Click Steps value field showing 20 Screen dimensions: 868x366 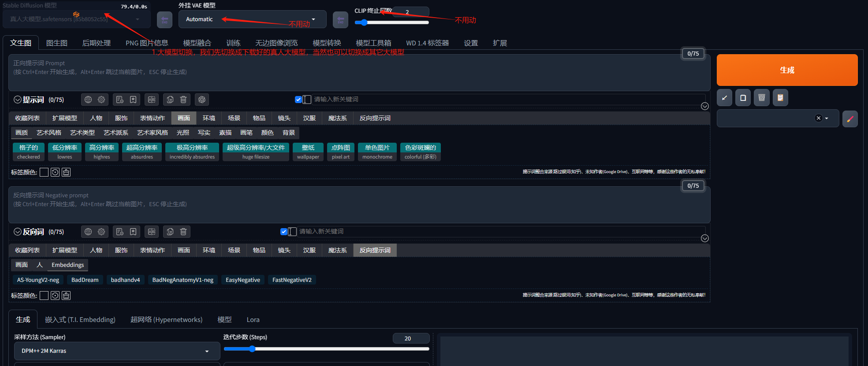(x=411, y=338)
